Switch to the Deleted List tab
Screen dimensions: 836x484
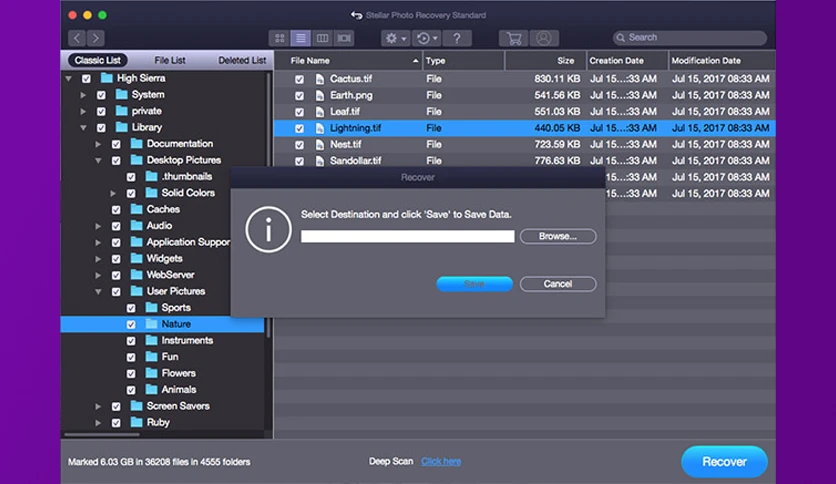242,60
